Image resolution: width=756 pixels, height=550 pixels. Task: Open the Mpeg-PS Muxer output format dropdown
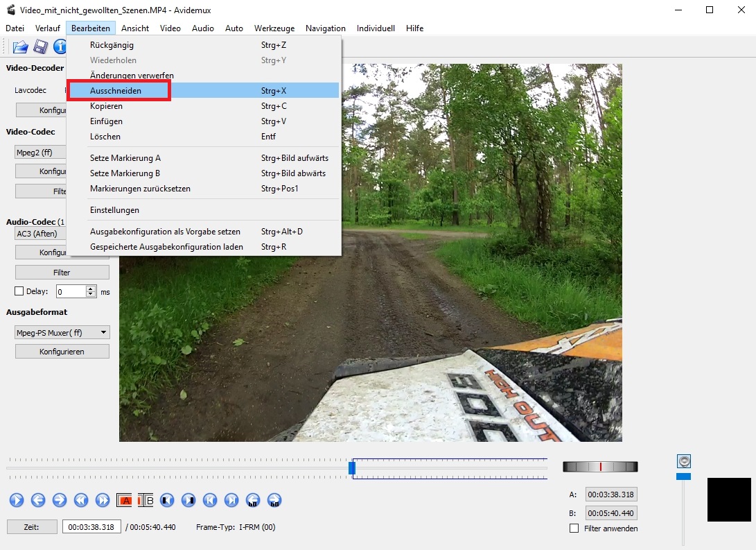click(x=62, y=333)
